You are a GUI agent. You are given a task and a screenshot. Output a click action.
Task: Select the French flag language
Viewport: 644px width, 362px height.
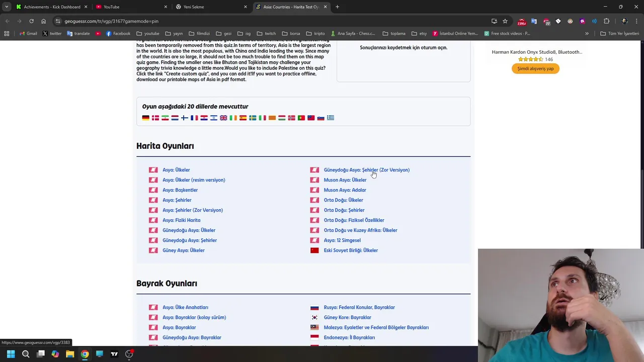point(194,118)
